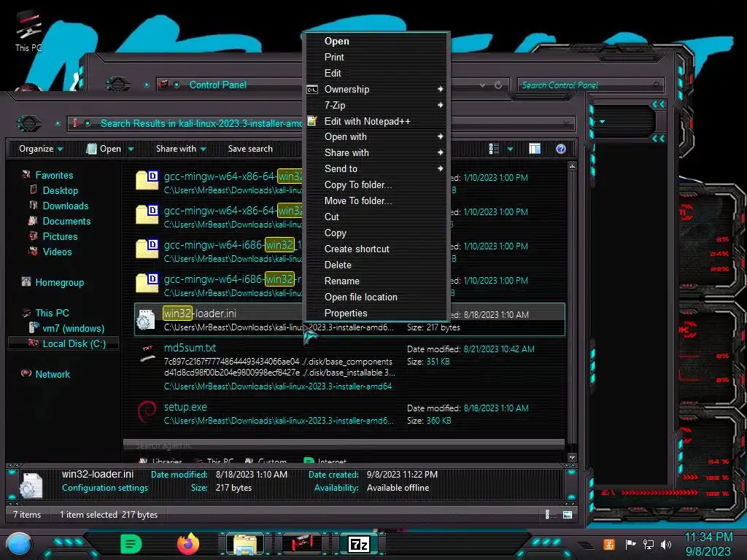Click the change view icon
The width and height of the screenshot is (747, 560).
[494, 149]
